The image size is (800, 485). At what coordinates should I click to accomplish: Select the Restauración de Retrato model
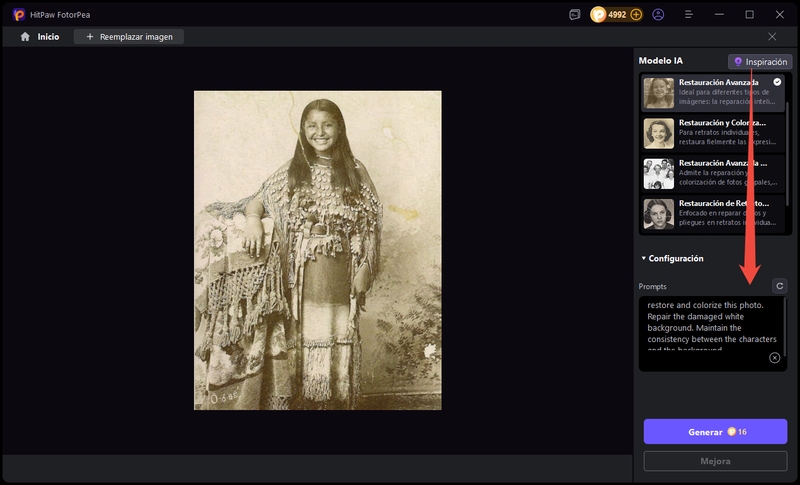click(x=712, y=213)
